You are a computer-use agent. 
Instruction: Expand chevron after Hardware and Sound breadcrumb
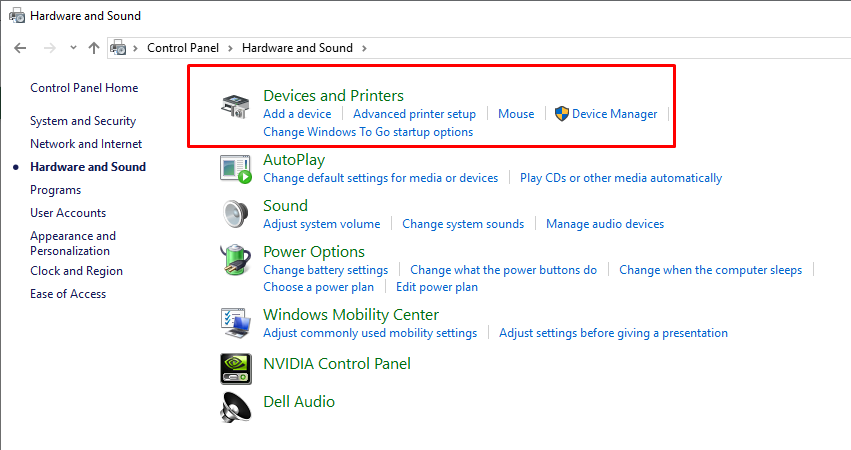click(x=364, y=48)
